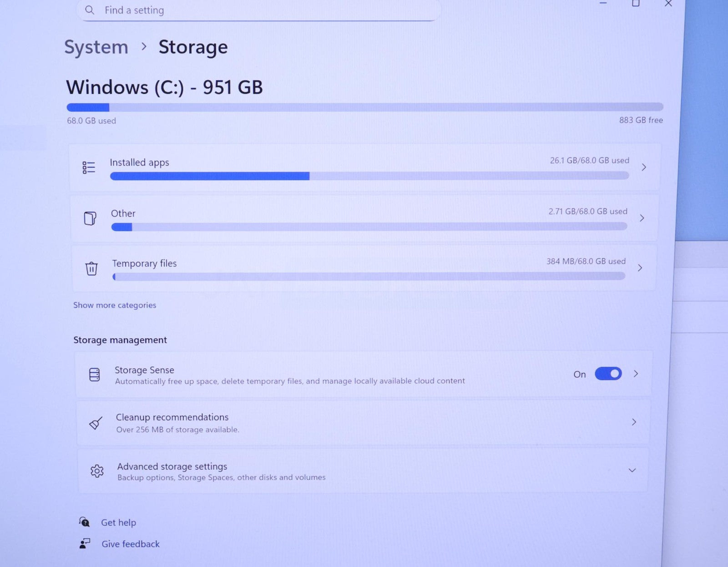The height and width of the screenshot is (567, 728).
Task: Click the Storage Sense drive icon
Action: coord(94,375)
